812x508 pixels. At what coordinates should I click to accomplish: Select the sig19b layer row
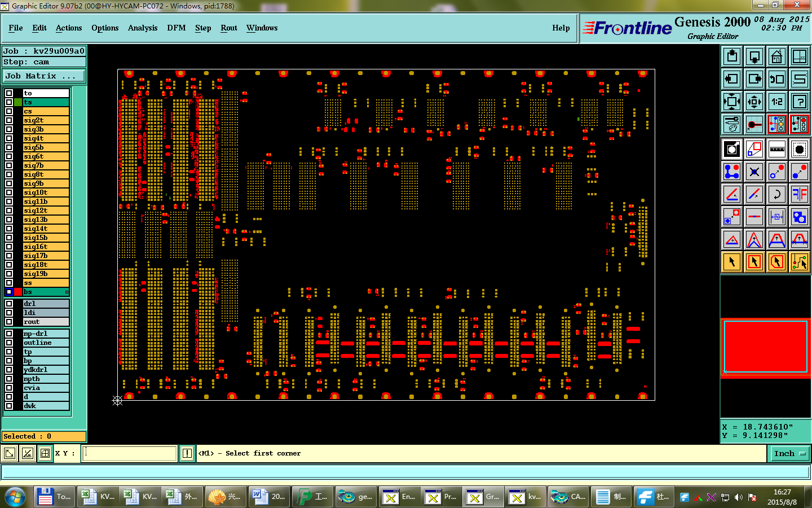[x=46, y=274]
